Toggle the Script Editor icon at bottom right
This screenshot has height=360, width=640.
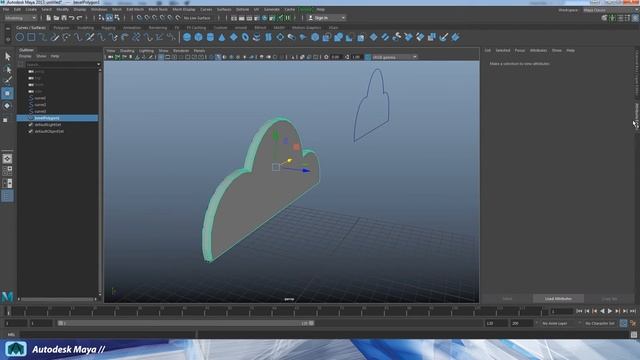[x=634, y=335]
